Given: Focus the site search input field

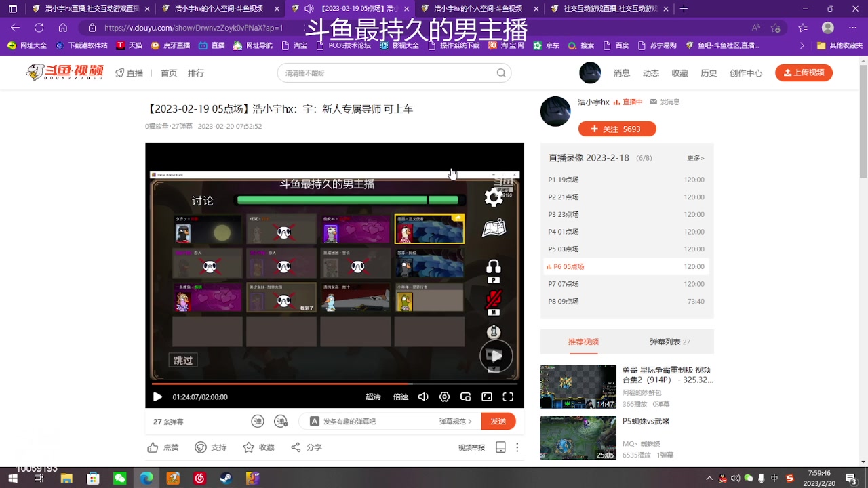Looking at the screenshot, I should (x=387, y=73).
